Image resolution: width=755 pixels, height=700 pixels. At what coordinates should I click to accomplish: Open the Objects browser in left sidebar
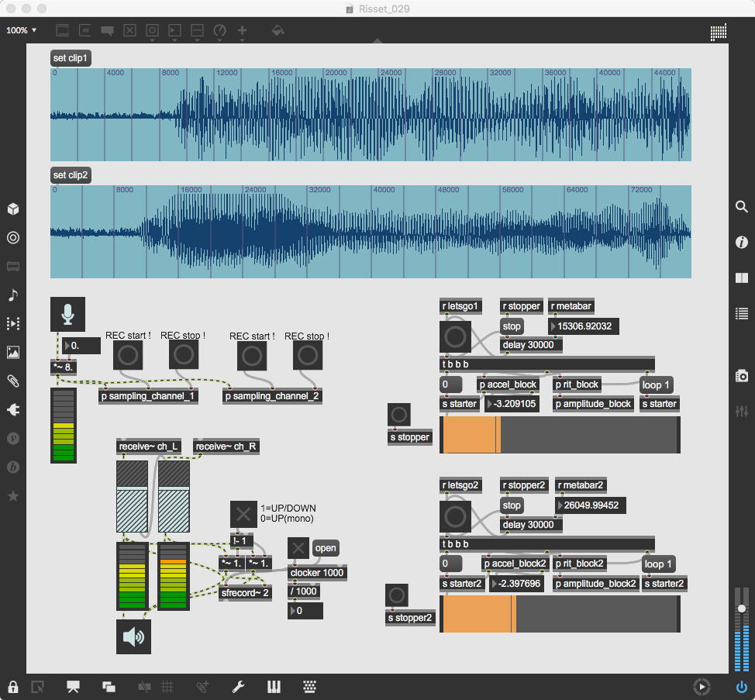(x=13, y=209)
